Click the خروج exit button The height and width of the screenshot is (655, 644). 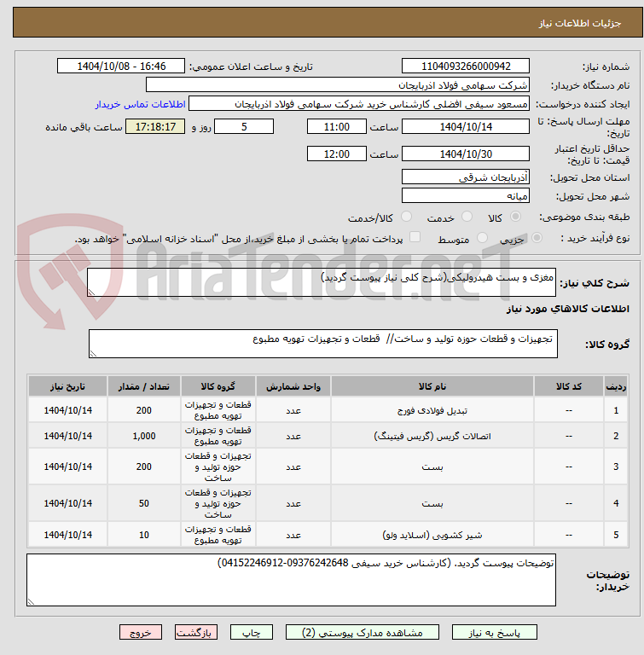[141, 633]
